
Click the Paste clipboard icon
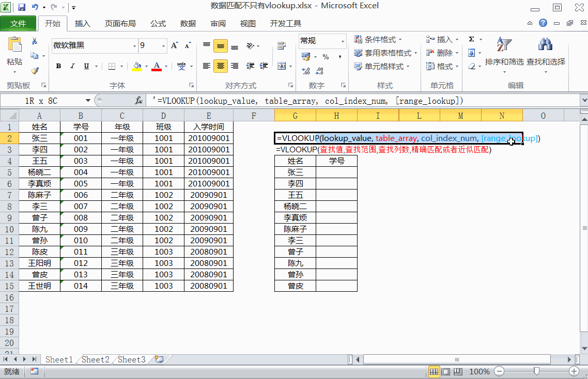coord(14,44)
